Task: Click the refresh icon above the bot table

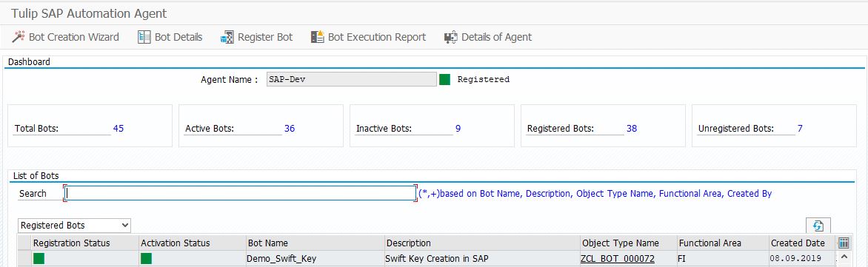Action: 818,226
